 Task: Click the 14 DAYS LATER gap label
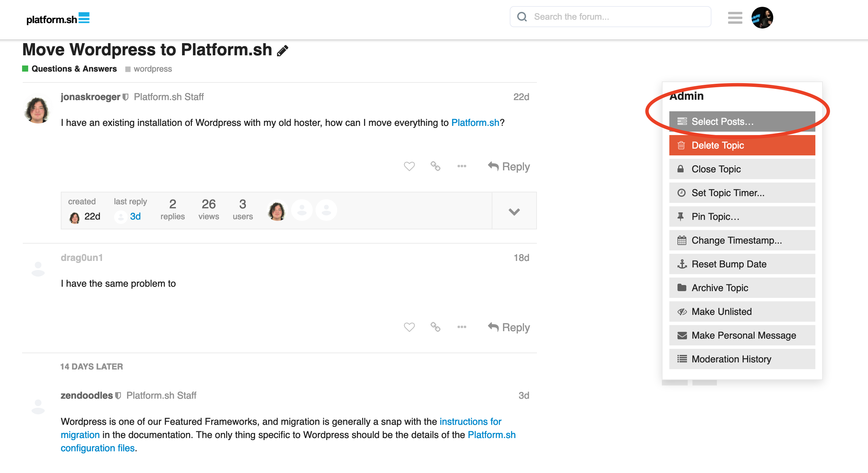click(91, 366)
